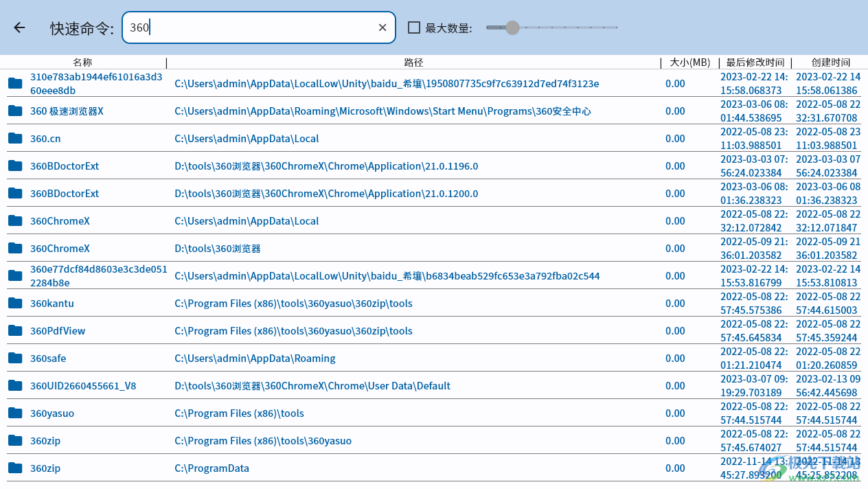
Task: Sort by the 名称 column header
Action: (x=82, y=62)
